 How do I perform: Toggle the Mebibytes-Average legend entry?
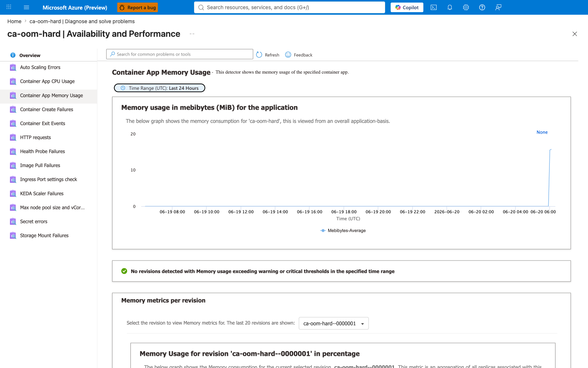click(343, 230)
